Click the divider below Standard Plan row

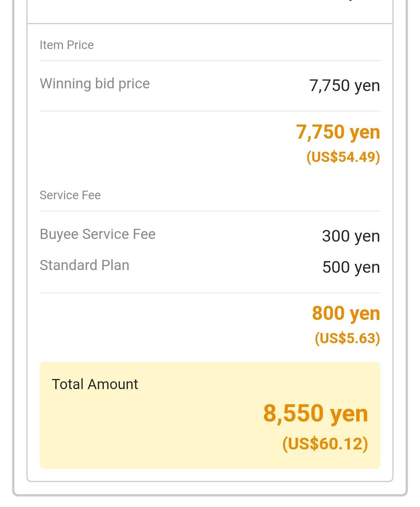(210, 293)
